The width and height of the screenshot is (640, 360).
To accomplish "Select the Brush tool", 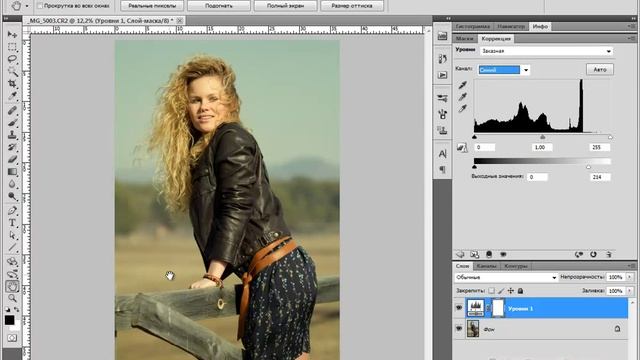I will 12,122.
